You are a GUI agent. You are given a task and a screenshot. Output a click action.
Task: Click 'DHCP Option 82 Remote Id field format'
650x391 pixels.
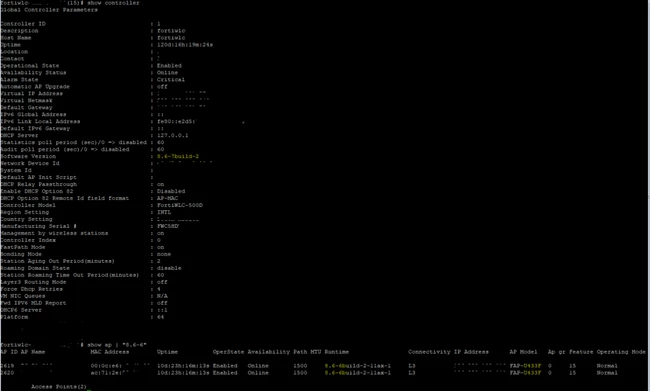click(65, 198)
